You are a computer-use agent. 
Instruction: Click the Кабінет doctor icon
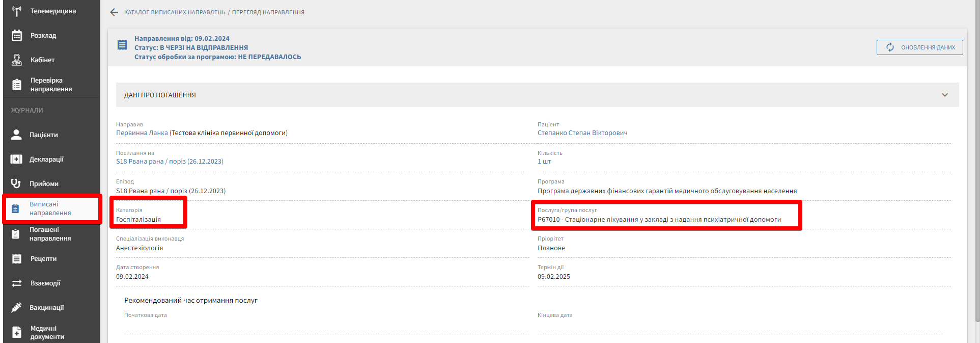17,60
